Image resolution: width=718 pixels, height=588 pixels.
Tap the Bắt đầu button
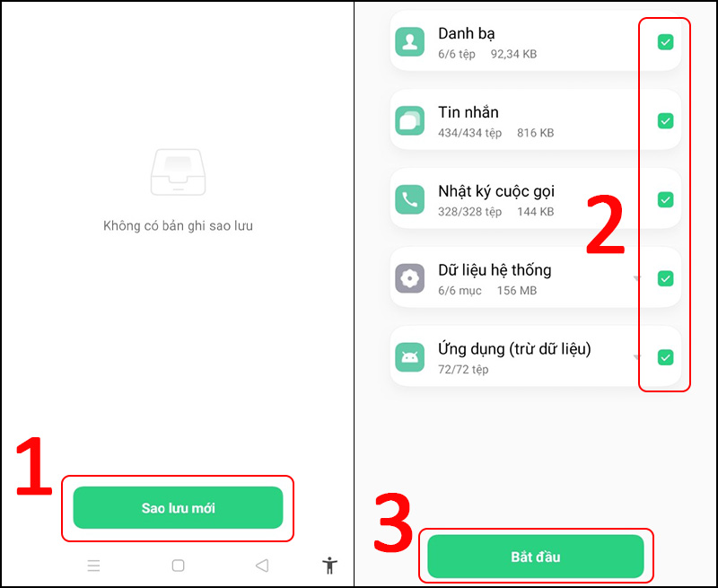[535, 556]
